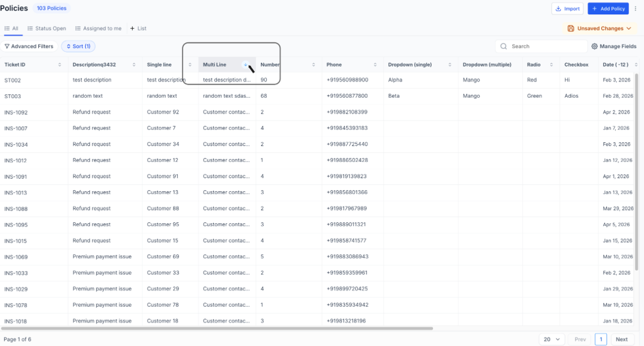Click sort icon in Single line column

click(190, 65)
